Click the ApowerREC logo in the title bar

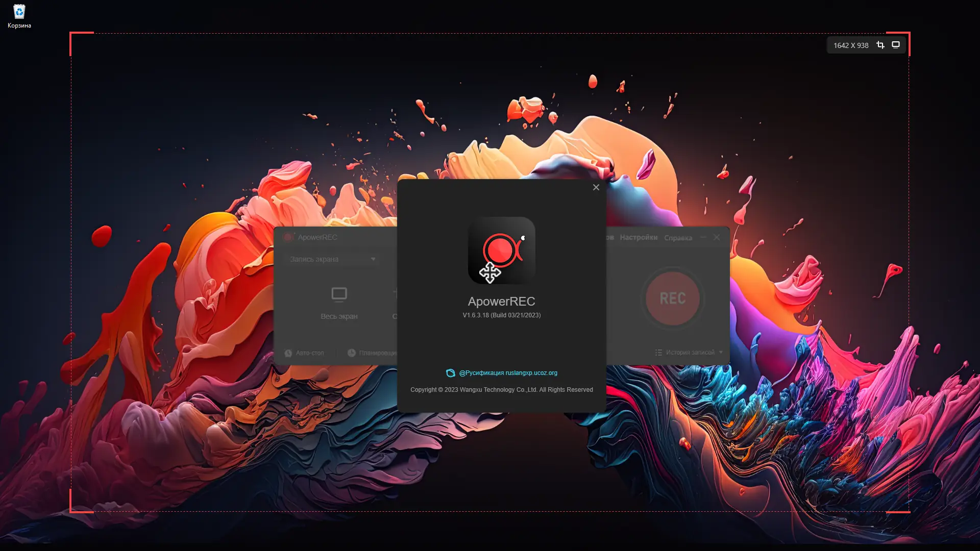290,237
